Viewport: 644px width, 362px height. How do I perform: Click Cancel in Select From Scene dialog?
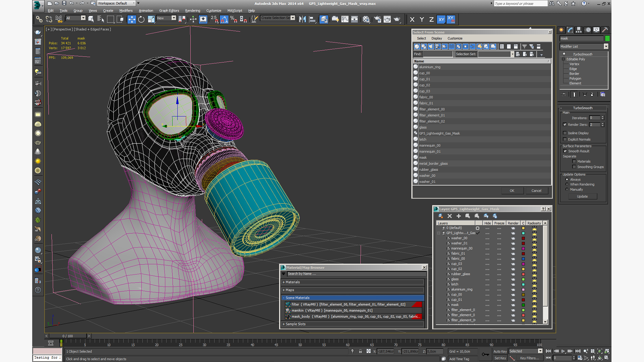pos(536,191)
